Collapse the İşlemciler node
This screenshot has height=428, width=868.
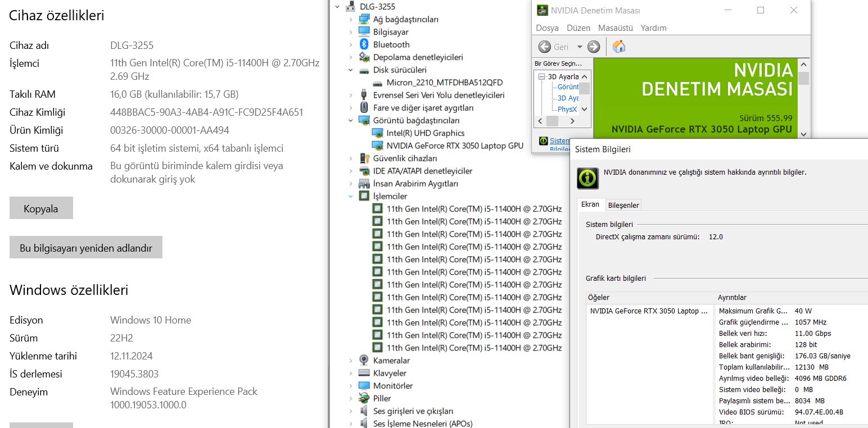(x=351, y=196)
